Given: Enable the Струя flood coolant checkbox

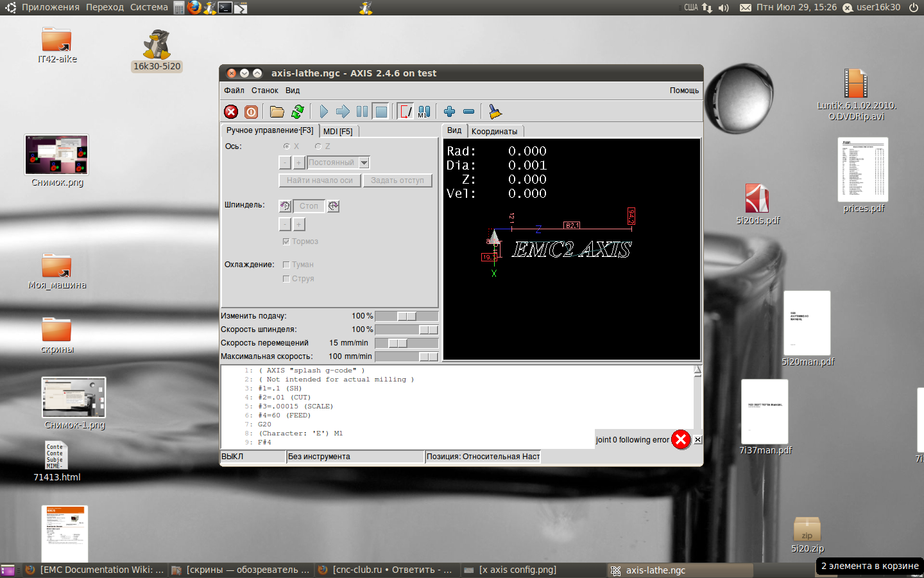Looking at the screenshot, I should (286, 279).
